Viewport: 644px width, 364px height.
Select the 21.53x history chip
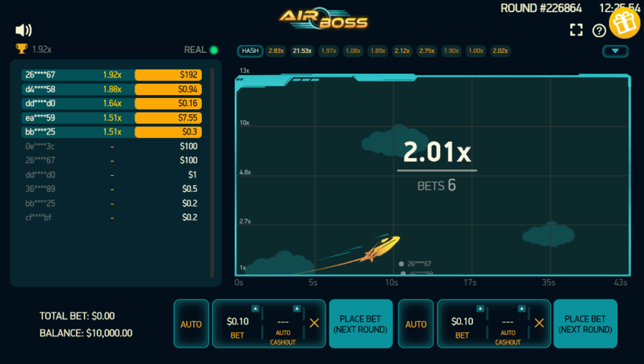point(302,51)
